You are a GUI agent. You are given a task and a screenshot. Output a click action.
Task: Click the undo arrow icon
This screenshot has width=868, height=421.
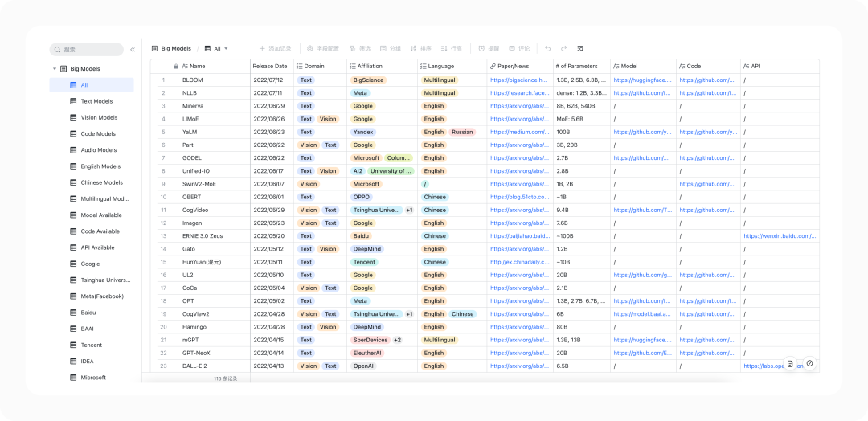pyautogui.click(x=548, y=49)
